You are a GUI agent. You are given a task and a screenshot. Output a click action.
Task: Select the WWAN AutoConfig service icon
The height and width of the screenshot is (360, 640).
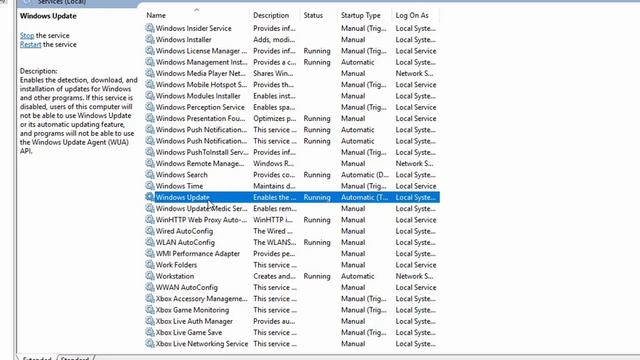click(150, 287)
